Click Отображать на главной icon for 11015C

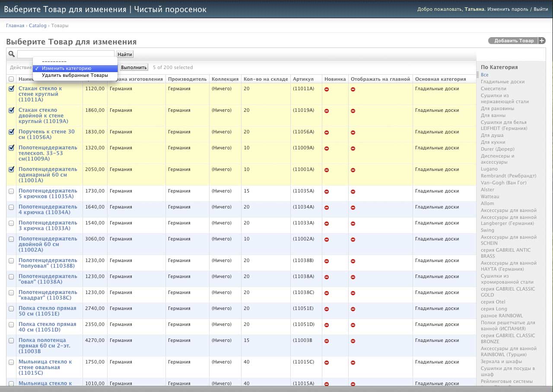353,363
